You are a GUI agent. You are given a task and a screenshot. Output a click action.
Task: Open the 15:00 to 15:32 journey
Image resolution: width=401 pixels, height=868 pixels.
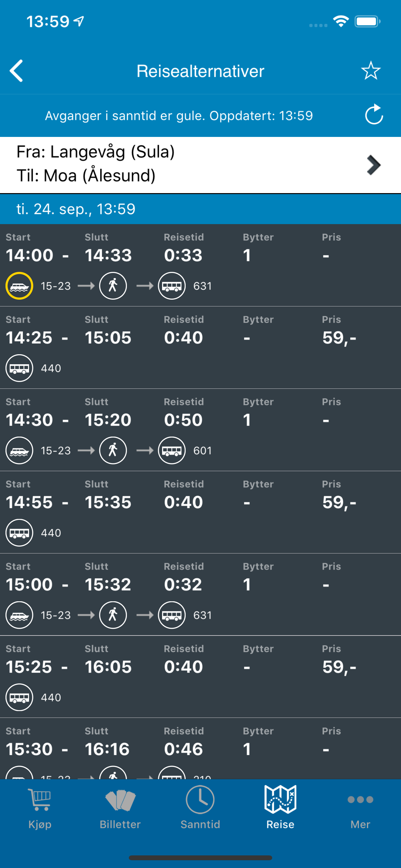pyautogui.click(x=200, y=594)
